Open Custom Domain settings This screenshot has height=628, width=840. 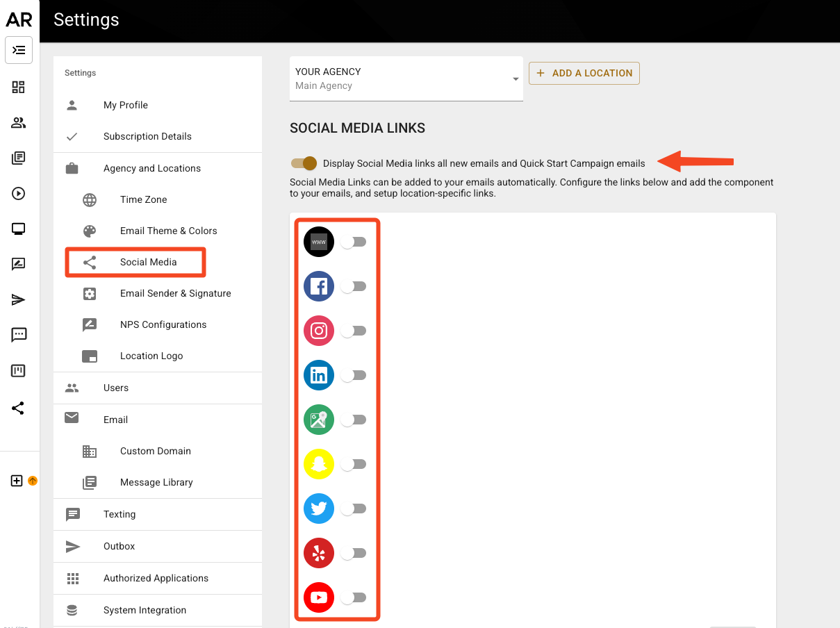tap(158, 451)
